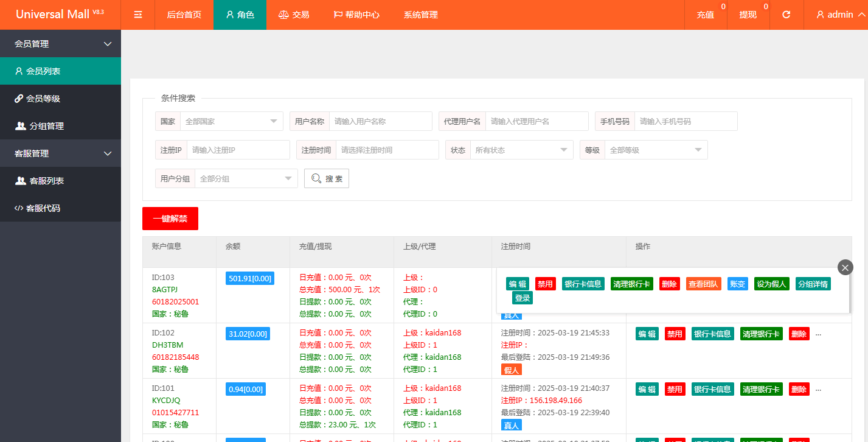The height and width of the screenshot is (442, 868).
Task: Open the 状态 status dropdown
Action: [521, 150]
